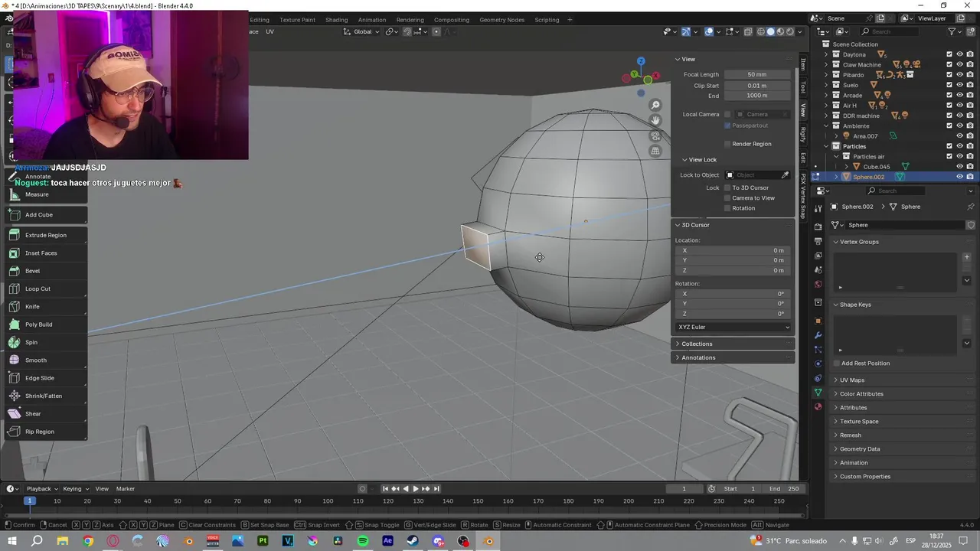Viewport: 980px width, 551px height.
Task: Open the Playback menu in timeline
Action: pyautogui.click(x=42, y=489)
